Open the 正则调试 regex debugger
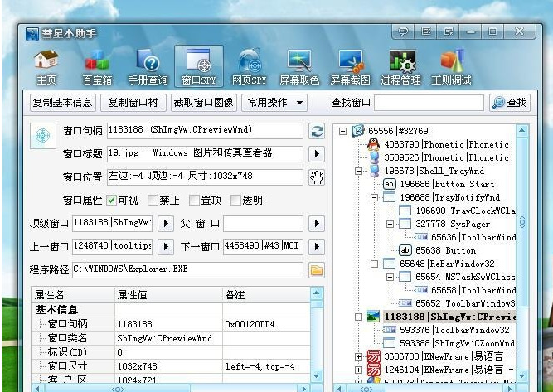This screenshot has height=392, width=553. pos(451,67)
